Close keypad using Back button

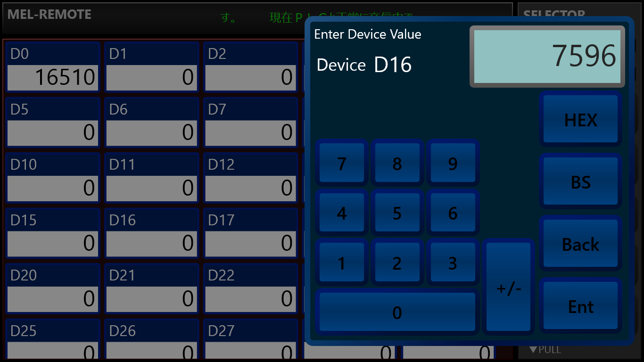click(x=581, y=244)
